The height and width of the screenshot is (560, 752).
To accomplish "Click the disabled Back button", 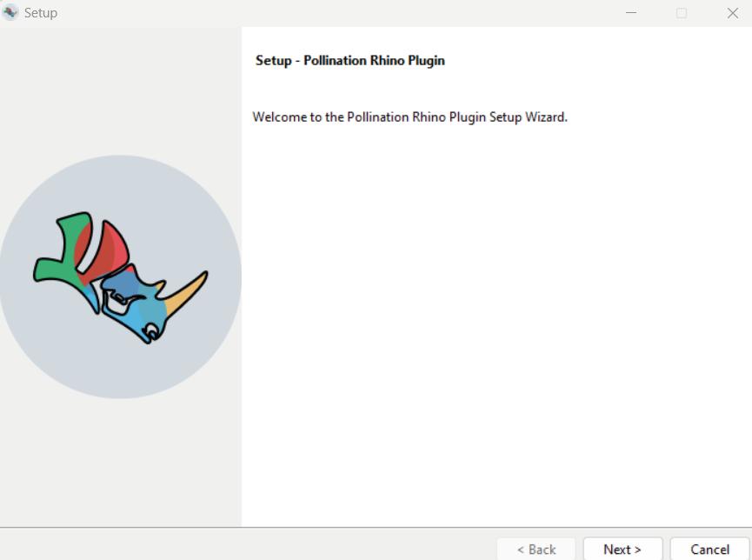I will 536,549.
